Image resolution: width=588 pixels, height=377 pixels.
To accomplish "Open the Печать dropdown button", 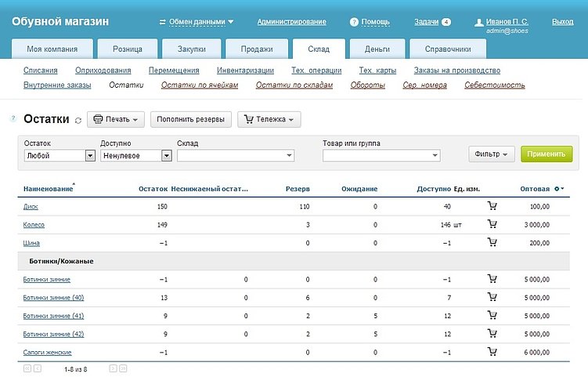I will pyautogui.click(x=115, y=120).
